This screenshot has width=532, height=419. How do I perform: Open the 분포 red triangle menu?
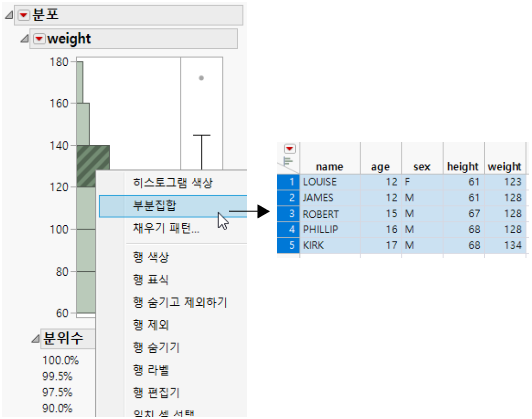[23, 15]
